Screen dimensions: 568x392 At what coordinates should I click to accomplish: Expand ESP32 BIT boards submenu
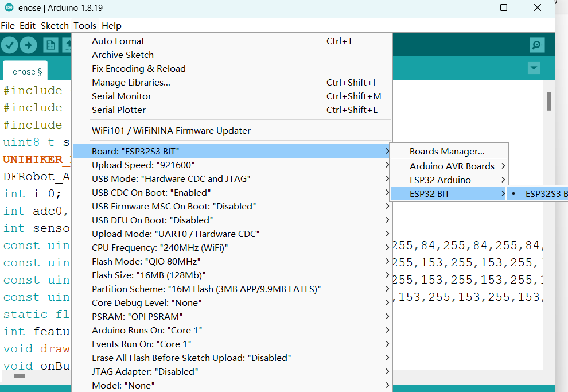(x=449, y=193)
